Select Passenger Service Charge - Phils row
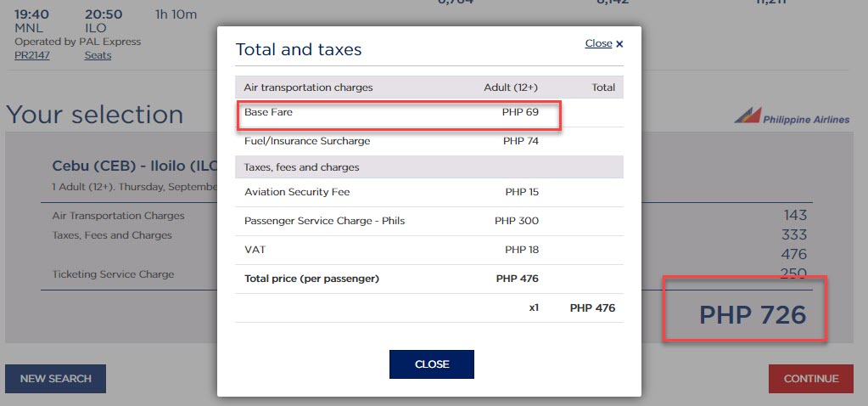The width and height of the screenshot is (868, 406). pos(429,221)
